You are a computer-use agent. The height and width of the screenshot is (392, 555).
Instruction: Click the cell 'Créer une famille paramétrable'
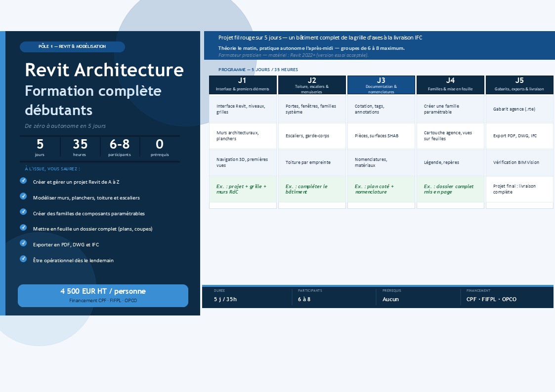(450, 109)
